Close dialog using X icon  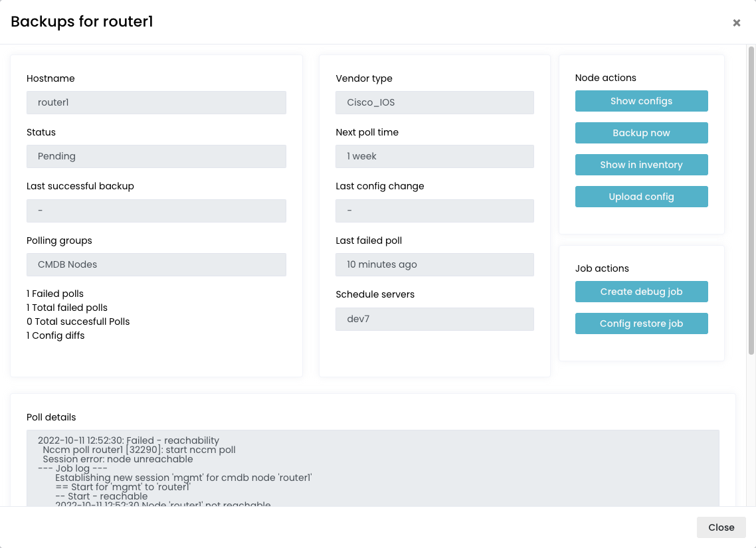click(x=736, y=23)
